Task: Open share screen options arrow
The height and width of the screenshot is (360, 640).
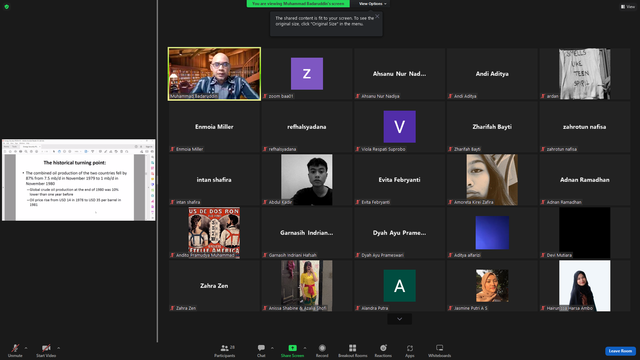Action: (x=305, y=348)
